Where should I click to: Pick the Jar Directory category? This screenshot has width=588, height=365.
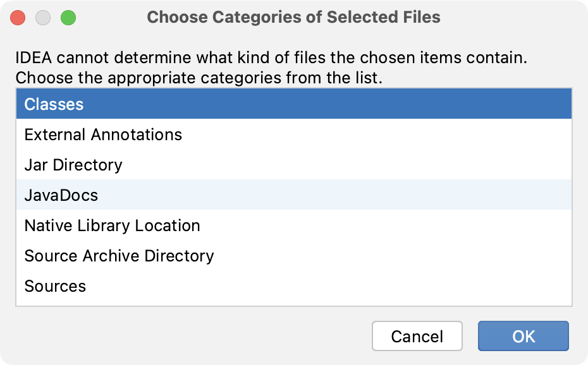(294, 165)
